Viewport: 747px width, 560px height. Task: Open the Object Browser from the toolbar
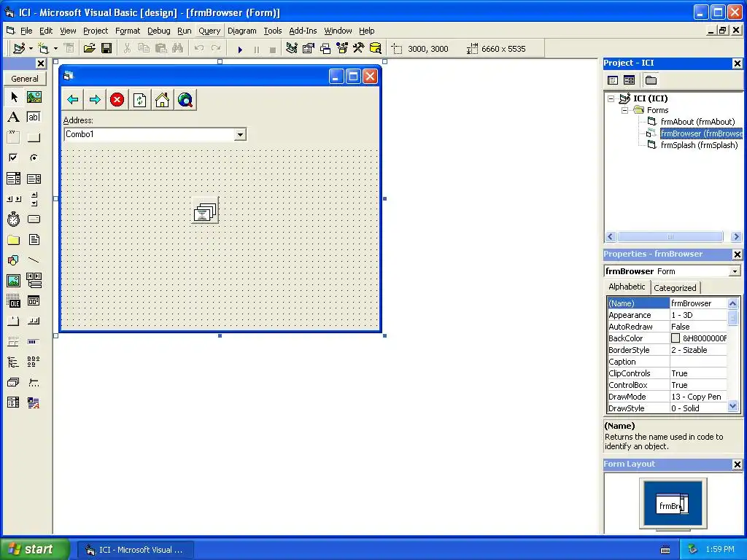coord(342,49)
